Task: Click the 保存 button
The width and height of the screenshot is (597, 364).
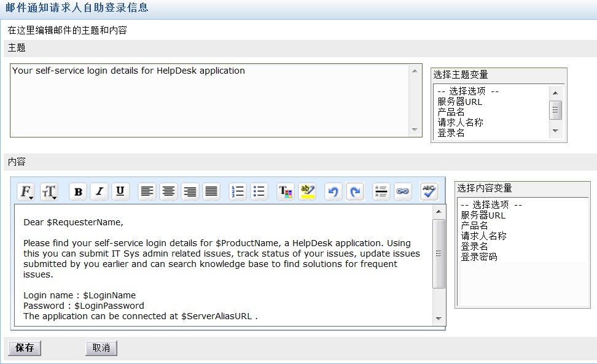Action: click(x=25, y=348)
